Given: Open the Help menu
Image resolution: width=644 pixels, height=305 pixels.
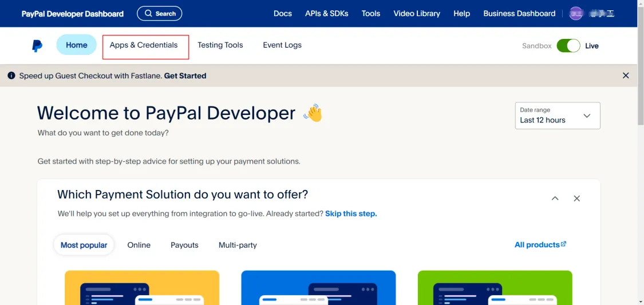Looking at the screenshot, I should coord(461,14).
